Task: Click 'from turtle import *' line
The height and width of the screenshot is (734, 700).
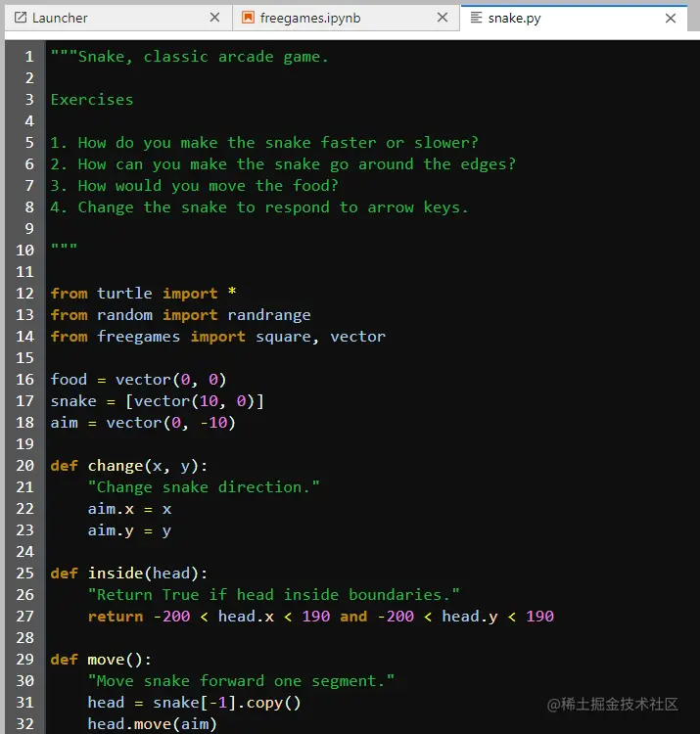Action: 143,294
